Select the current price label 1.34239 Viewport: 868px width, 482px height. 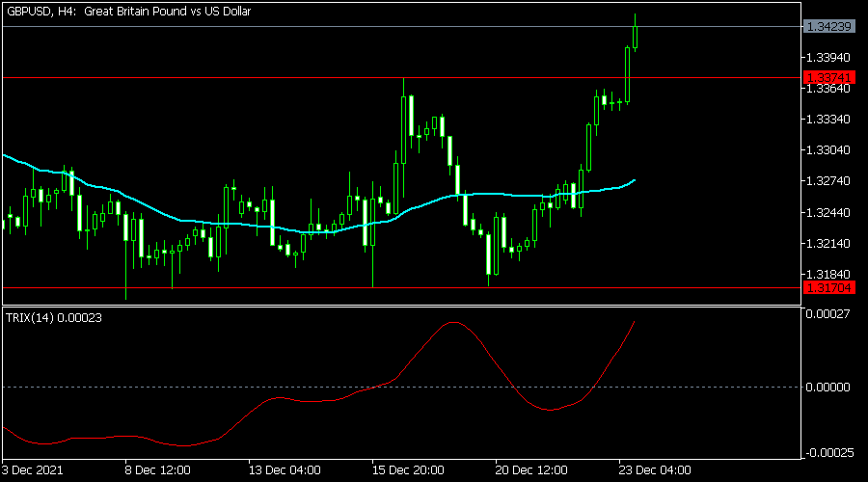(829, 27)
